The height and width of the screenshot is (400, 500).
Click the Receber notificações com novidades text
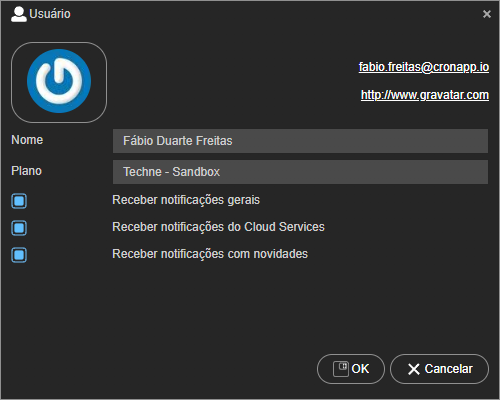pyautogui.click(x=210, y=254)
